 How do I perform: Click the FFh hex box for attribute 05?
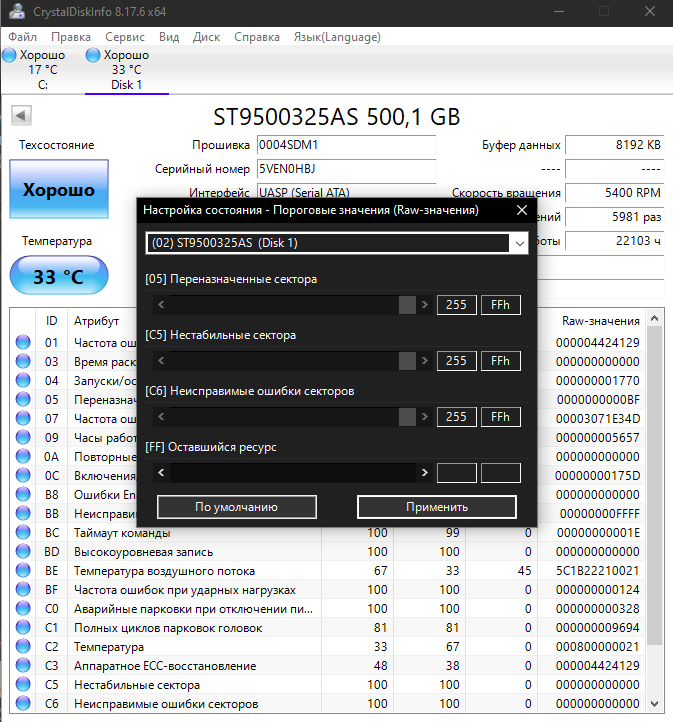500,305
